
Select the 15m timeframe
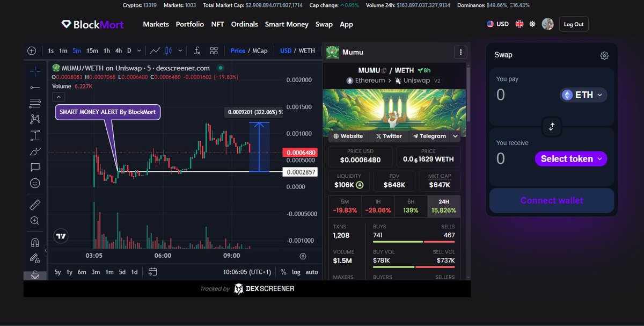[x=92, y=50]
